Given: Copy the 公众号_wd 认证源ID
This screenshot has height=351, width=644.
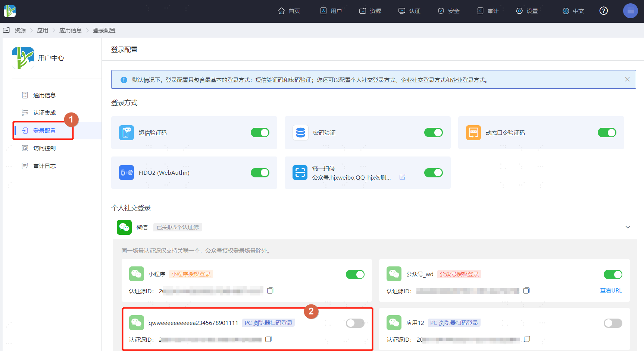Looking at the screenshot, I should [x=526, y=291].
